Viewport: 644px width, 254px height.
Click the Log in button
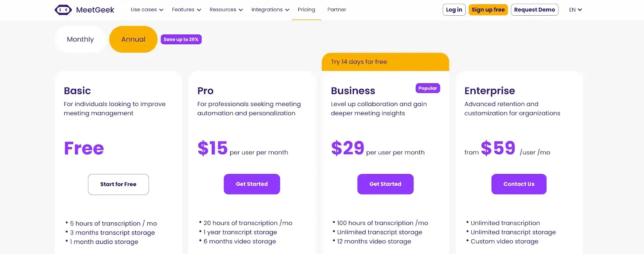[x=454, y=9]
